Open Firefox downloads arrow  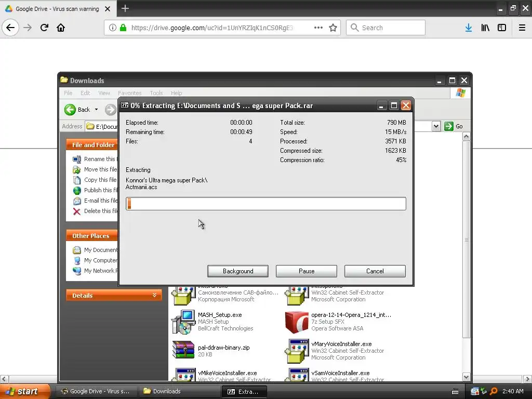[x=469, y=28]
